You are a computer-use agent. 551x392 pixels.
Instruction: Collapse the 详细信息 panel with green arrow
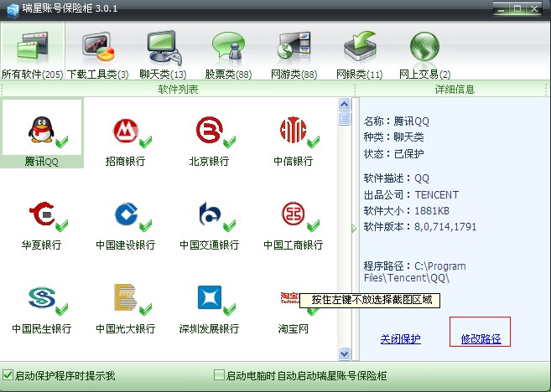354,229
